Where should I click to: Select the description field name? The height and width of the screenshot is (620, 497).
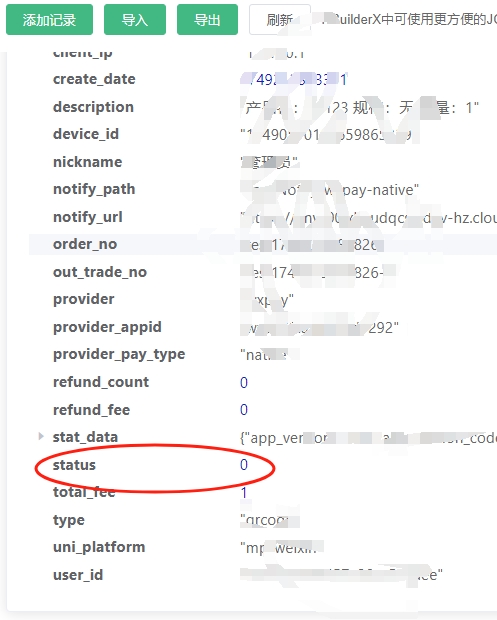point(93,107)
